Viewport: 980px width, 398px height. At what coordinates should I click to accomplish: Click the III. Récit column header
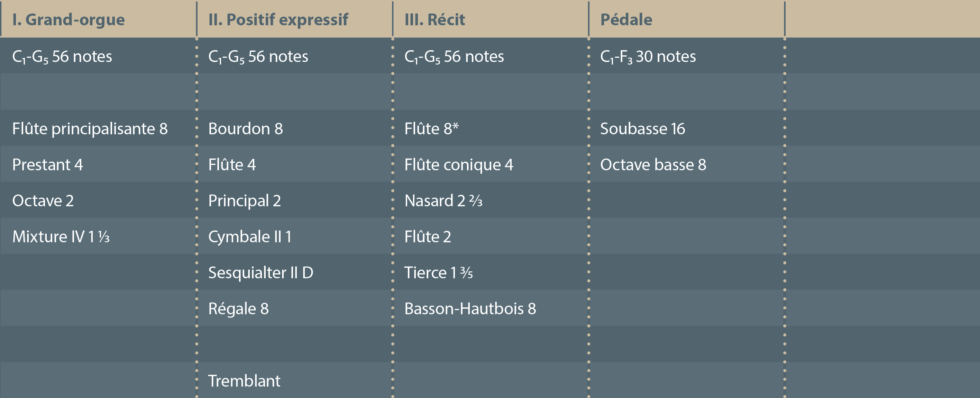point(434,20)
